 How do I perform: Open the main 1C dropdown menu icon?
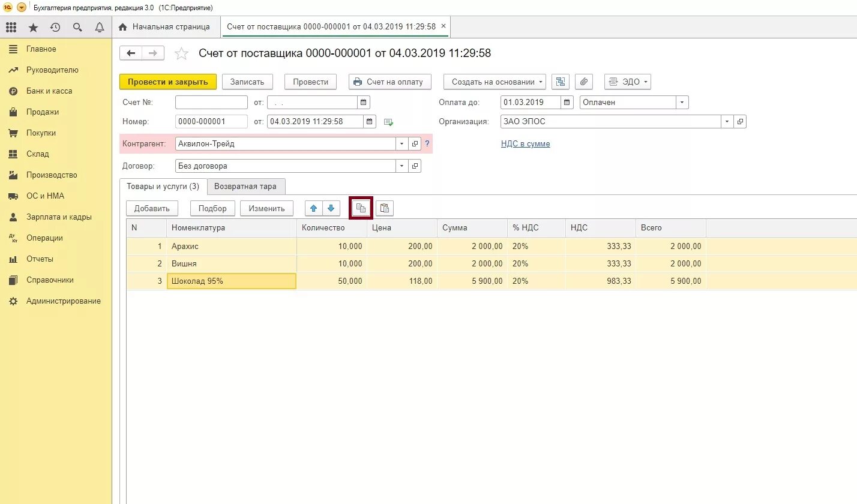(22, 7)
